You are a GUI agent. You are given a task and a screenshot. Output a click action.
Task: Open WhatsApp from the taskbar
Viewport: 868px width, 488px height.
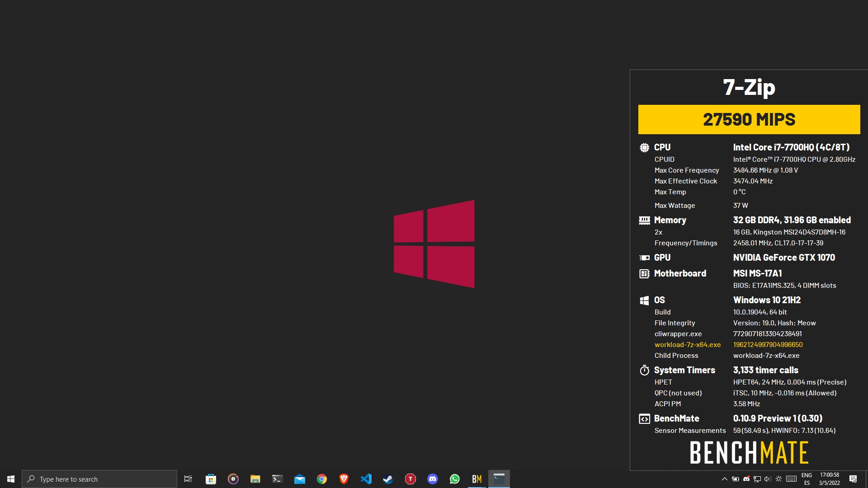point(454,479)
